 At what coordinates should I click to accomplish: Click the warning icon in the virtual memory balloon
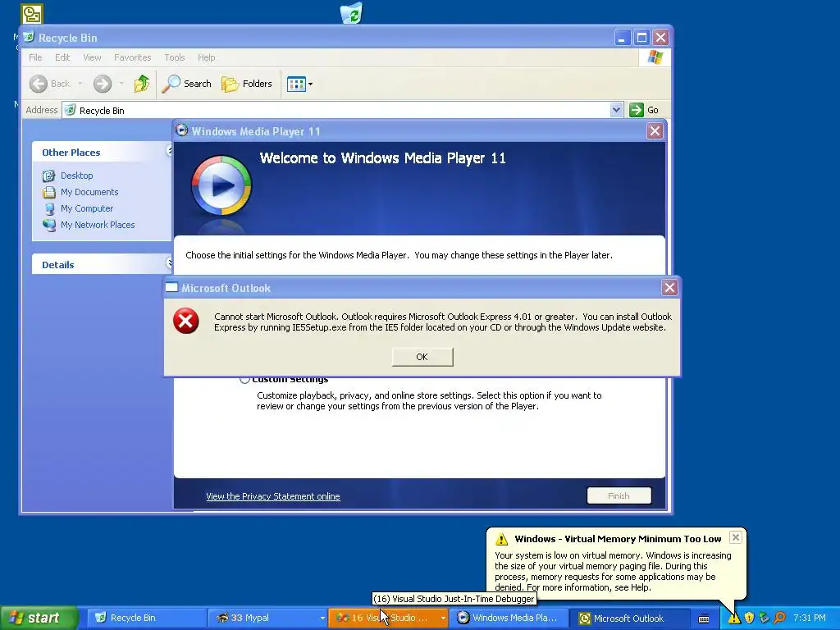point(501,539)
